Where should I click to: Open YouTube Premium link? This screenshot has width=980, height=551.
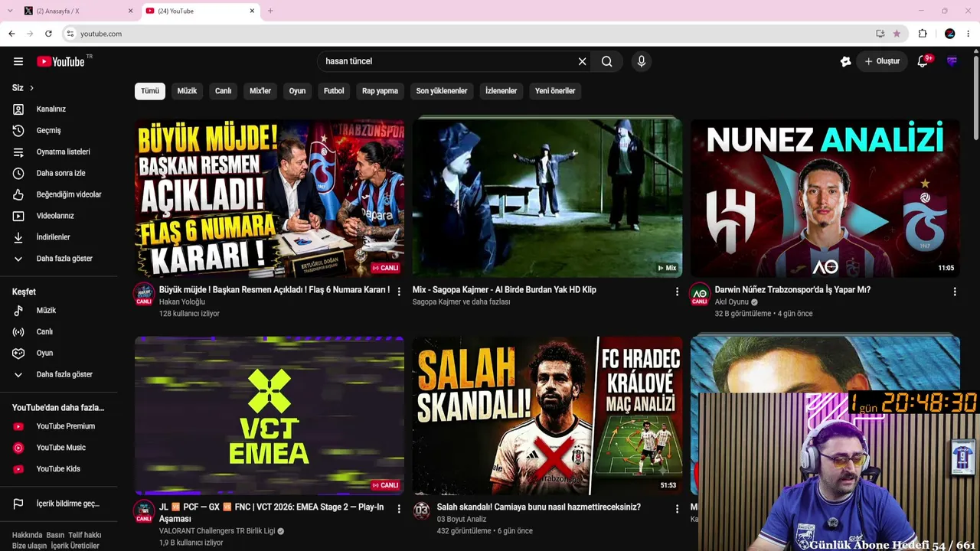click(x=64, y=426)
